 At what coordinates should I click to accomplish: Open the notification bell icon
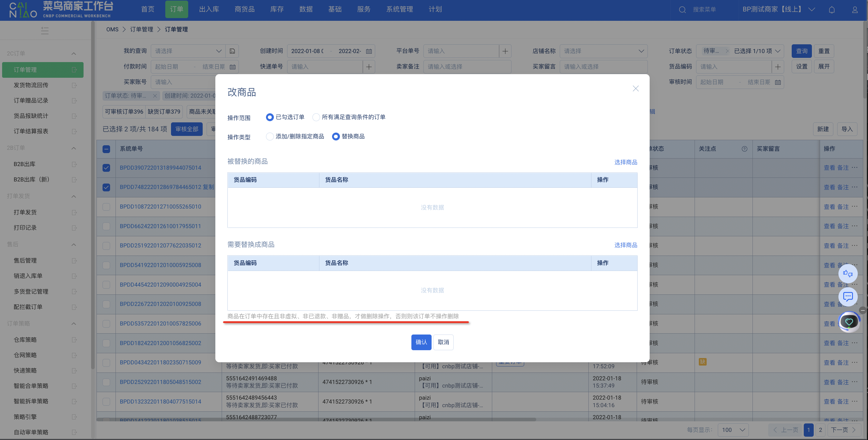832,9
